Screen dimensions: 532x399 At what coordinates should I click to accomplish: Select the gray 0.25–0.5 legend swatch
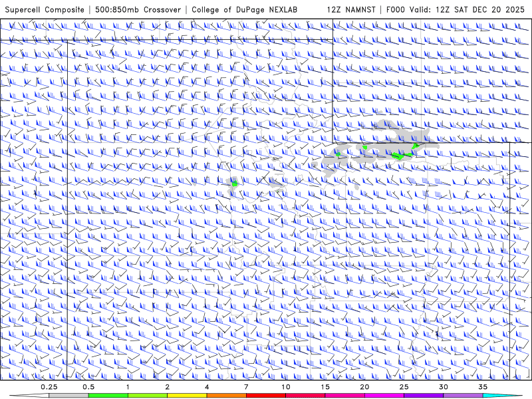point(68,396)
